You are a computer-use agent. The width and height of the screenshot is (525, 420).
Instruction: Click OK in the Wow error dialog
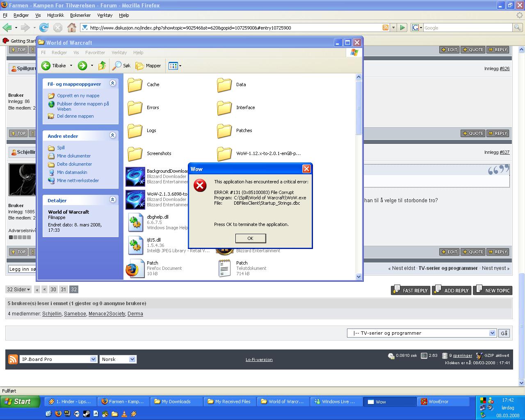point(251,238)
